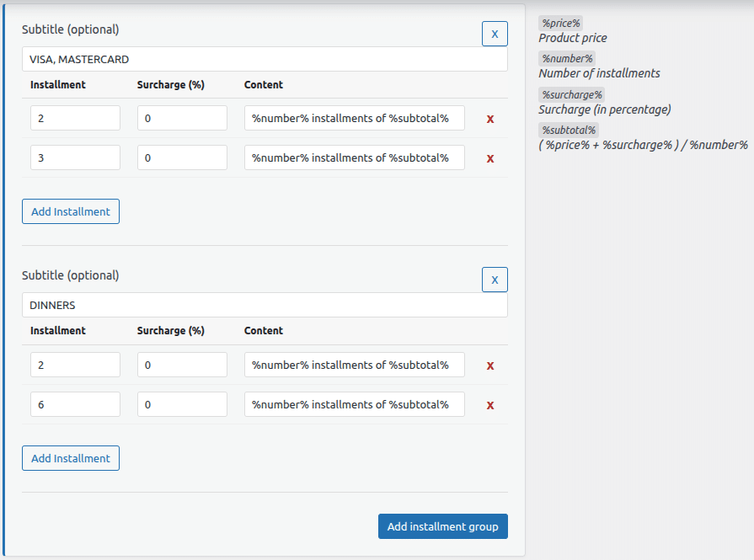Select the %price% placeholder tag

(561, 24)
